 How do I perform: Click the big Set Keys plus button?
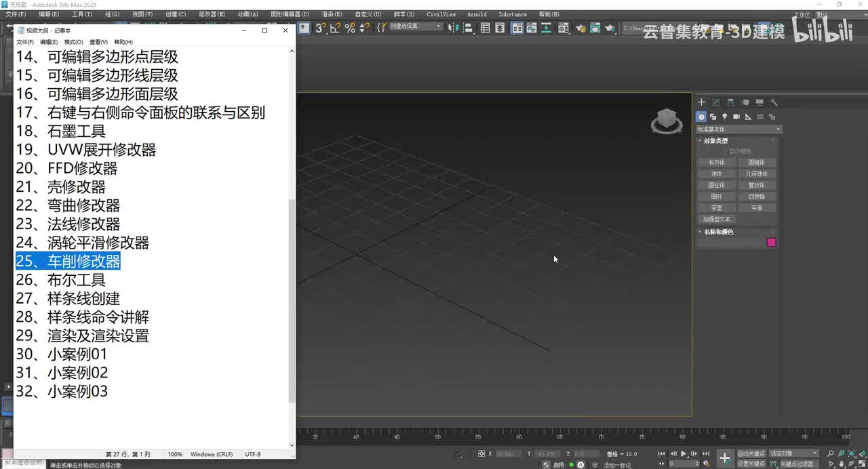coord(725,459)
